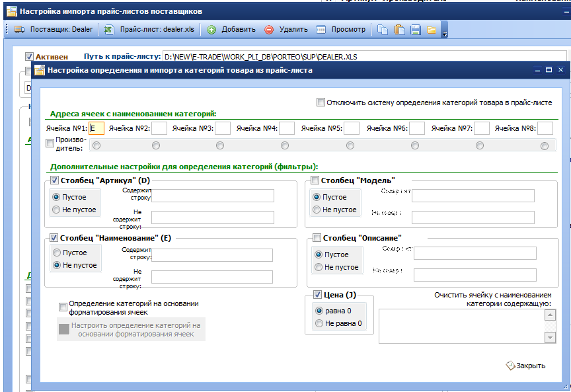Enable Столбец "Модель" checkbox

(315, 180)
